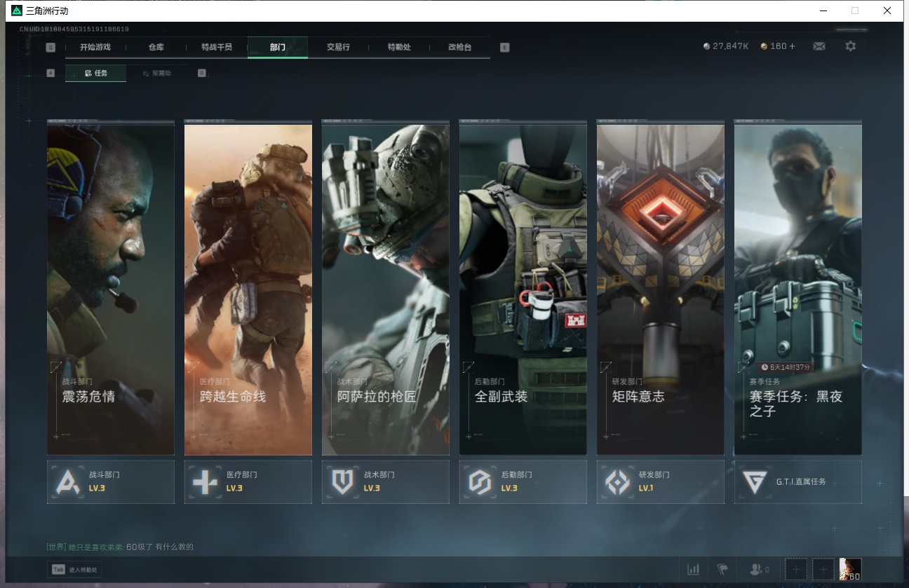The width and height of the screenshot is (909, 588).
Task: Click the D key sub-tab indicator
Action: (x=202, y=73)
